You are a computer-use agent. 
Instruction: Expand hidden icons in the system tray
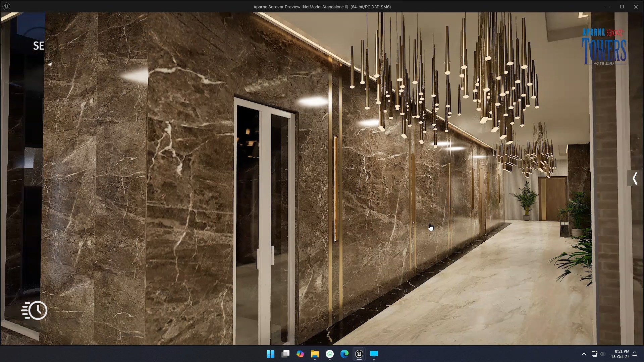tap(584, 354)
